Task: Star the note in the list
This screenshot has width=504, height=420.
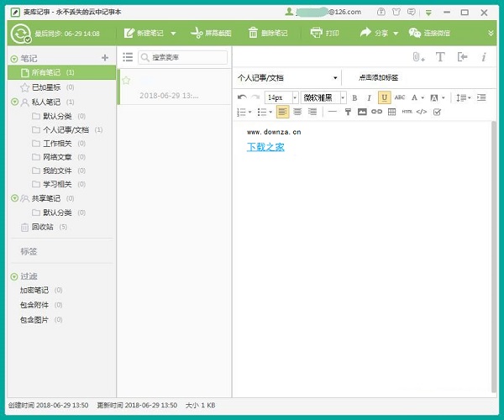Action: (126, 81)
